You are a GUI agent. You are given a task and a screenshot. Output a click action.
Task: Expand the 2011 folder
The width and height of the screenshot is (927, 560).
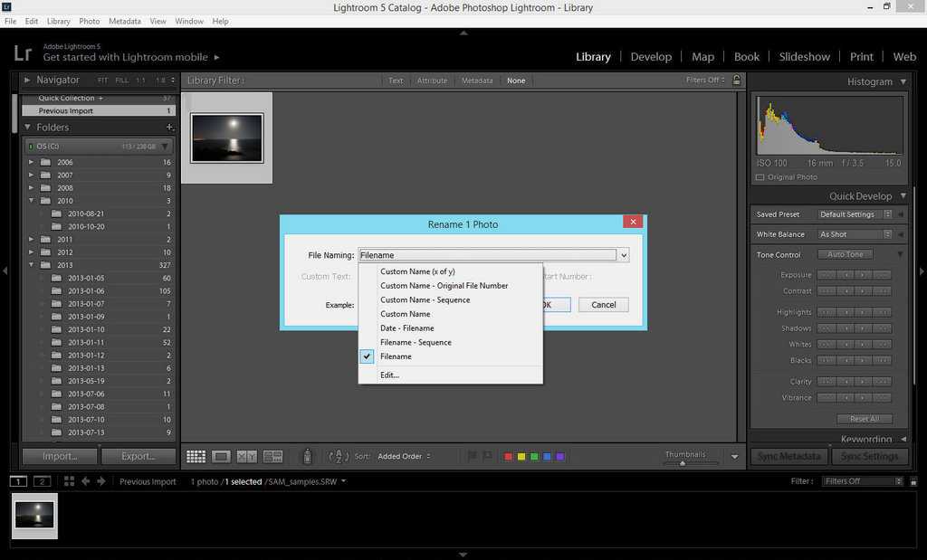(32, 240)
